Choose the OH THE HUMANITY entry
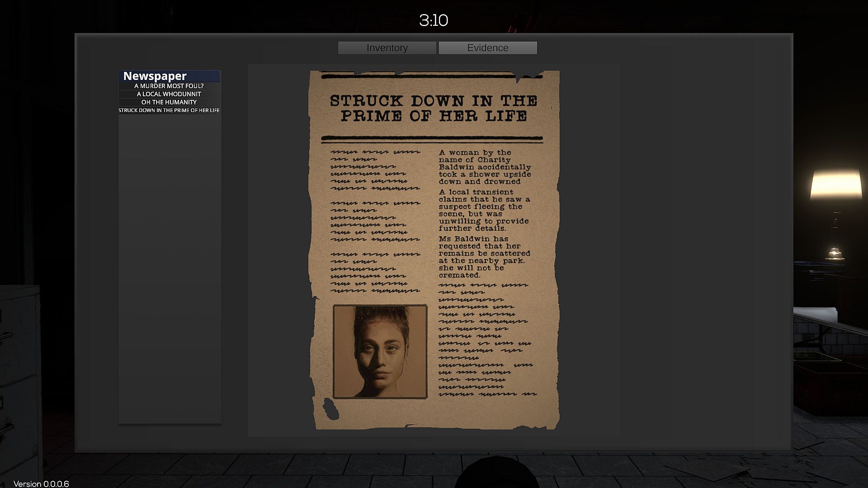 click(169, 102)
